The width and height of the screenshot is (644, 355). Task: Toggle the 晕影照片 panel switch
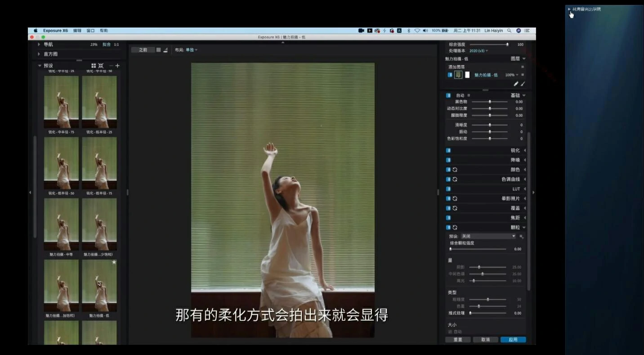click(x=448, y=198)
